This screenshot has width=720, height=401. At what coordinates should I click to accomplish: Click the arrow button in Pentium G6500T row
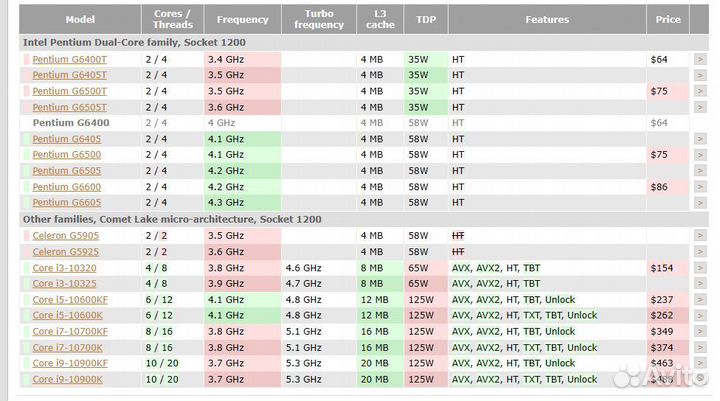(x=699, y=91)
